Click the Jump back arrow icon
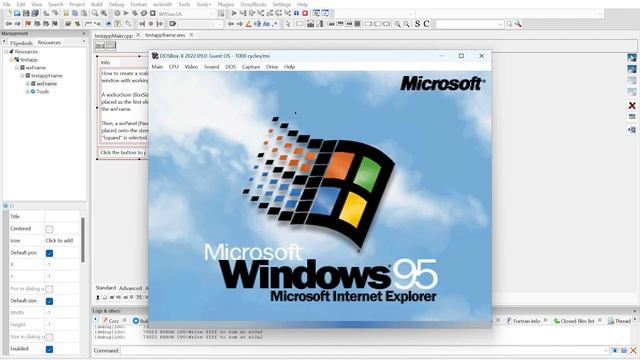 coord(8,24)
